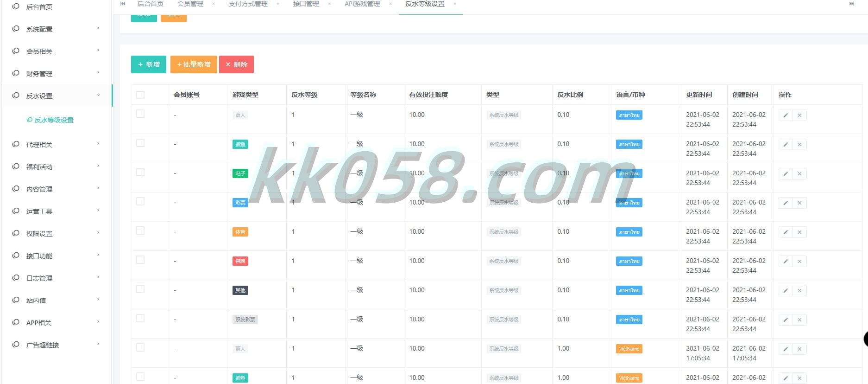Expand the 接口功能 sidebar menu
This screenshot has width=868, height=384.
56,256
